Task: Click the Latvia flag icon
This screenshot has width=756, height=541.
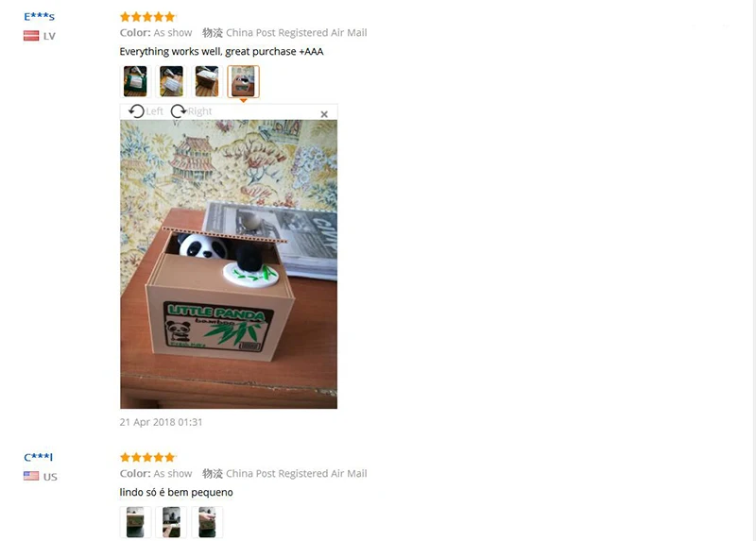Action: pyautogui.click(x=31, y=36)
